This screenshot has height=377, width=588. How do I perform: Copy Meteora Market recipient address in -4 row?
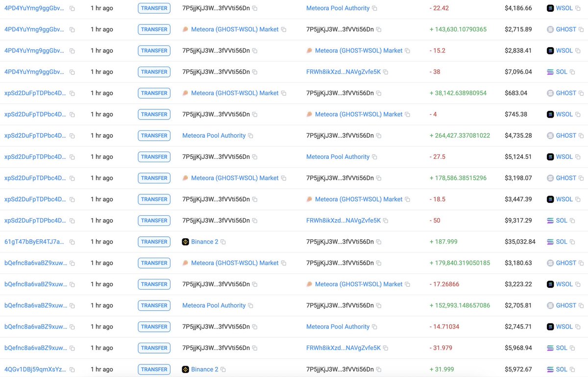408,114
